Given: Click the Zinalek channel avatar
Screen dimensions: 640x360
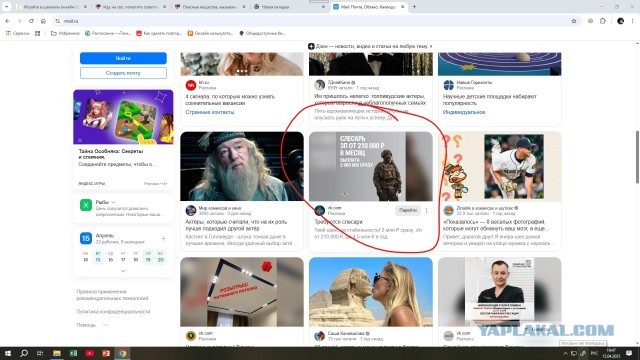Looking at the screenshot, I should (x=449, y=211).
